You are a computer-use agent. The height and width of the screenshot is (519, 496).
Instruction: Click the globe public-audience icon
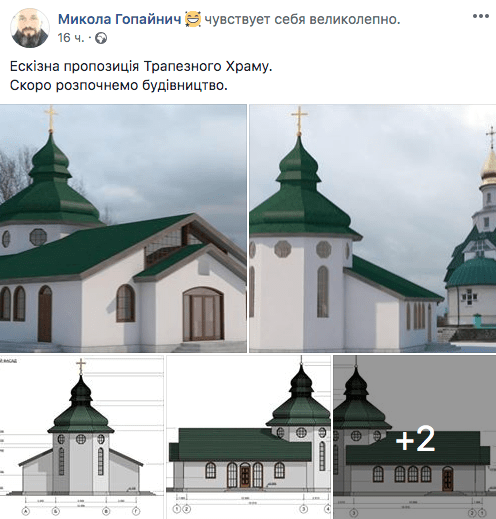click(x=101, y=38)
